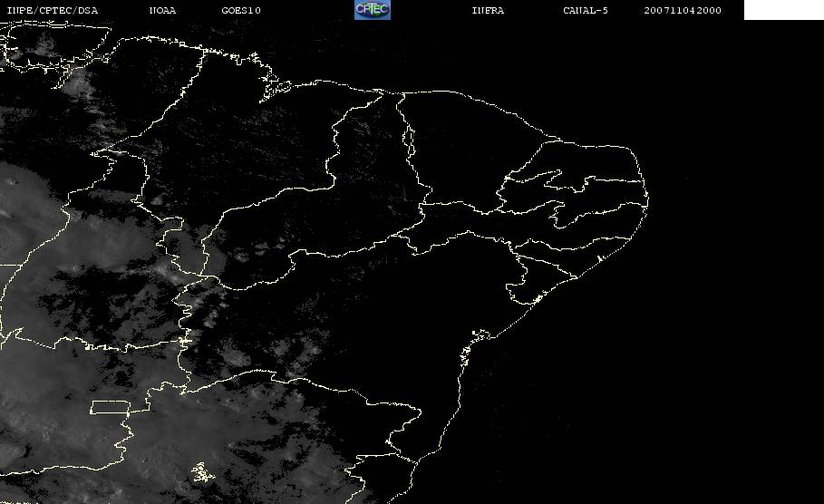Click the small rectangular outlined district on the map
The image size is (824, 504).
pyautogui.click(x=119, y=407)
